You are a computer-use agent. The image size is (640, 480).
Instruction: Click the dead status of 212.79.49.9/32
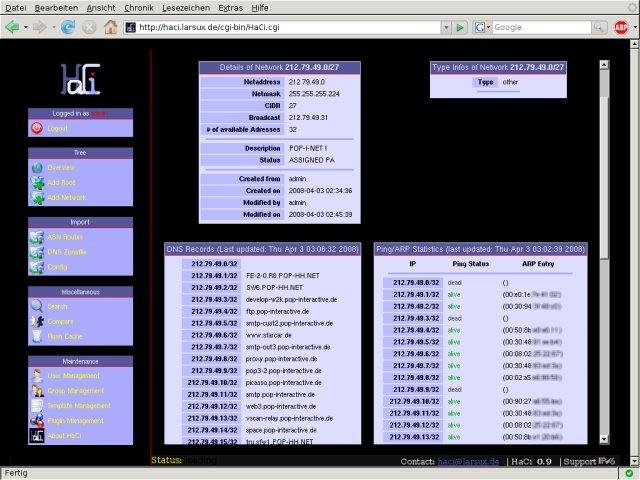(x=455, y=390)
